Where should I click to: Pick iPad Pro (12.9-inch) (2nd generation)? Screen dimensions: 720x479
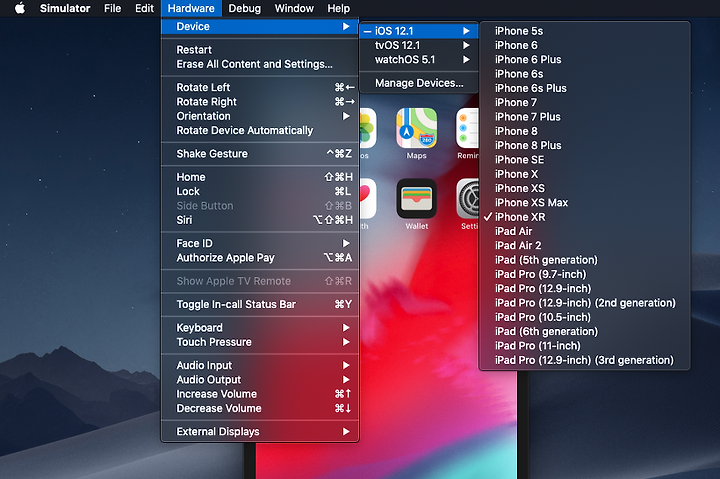(585, 303)
